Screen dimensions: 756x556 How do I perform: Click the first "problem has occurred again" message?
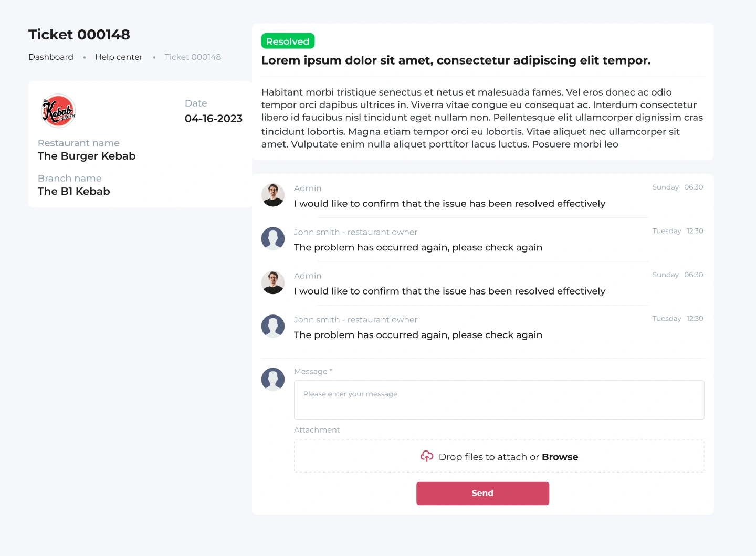pyautogui.click(x=418, y=247)
